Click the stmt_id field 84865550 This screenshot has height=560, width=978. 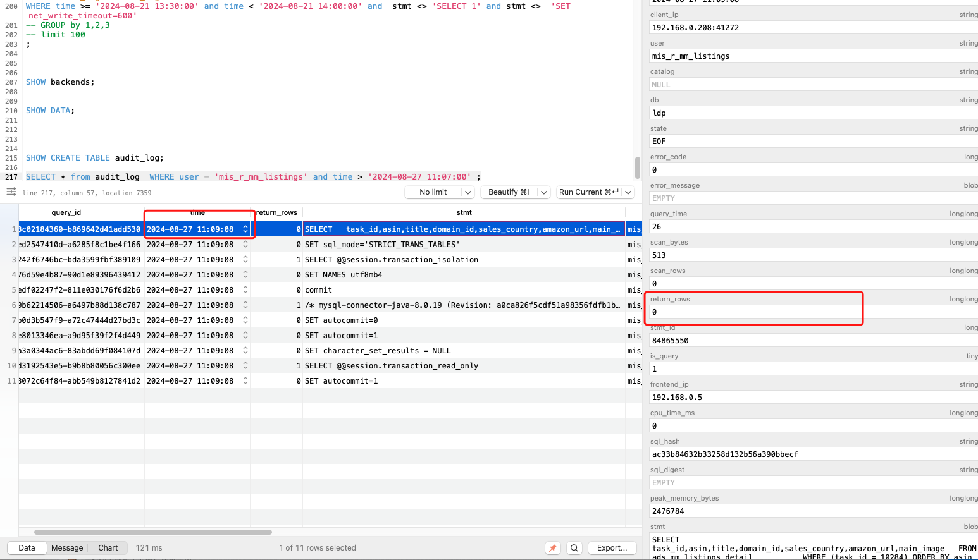coord(814,341)
